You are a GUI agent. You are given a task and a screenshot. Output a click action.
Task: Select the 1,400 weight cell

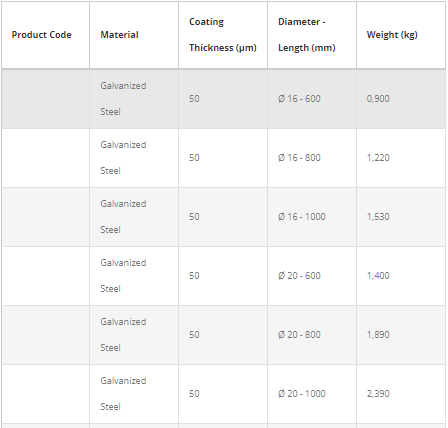(401, 276)
